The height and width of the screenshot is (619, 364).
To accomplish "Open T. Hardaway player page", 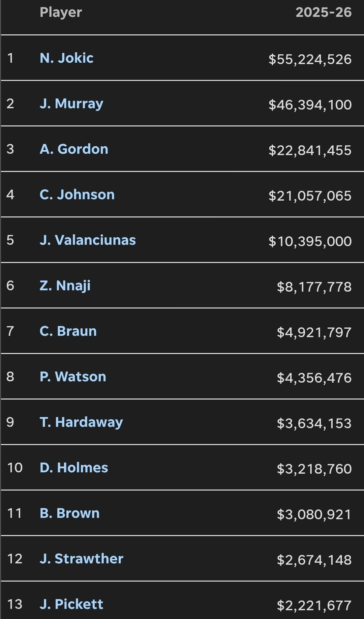I will (81, 422).
